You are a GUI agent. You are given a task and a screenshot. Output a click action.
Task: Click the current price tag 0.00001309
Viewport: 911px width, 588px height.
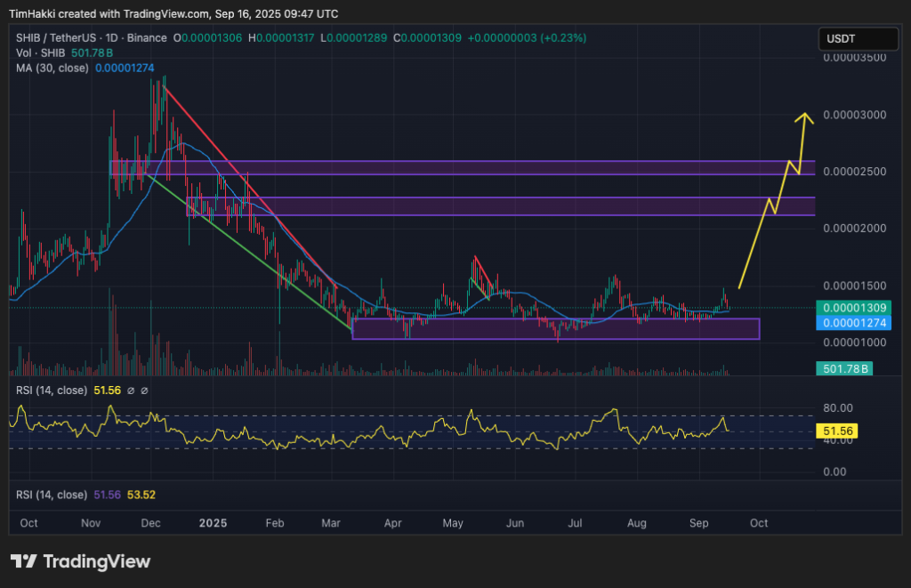pyautogui.click(x=852, y=309)
